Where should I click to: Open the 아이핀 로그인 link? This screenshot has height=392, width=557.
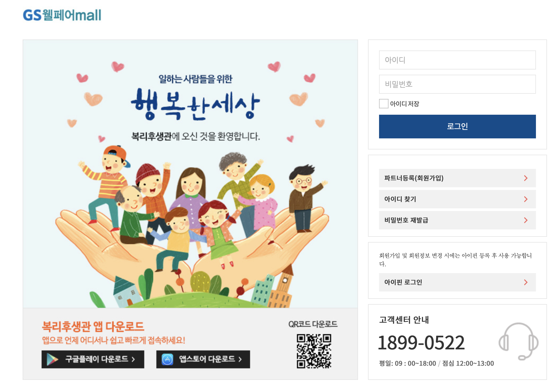(x=457, y=282)
